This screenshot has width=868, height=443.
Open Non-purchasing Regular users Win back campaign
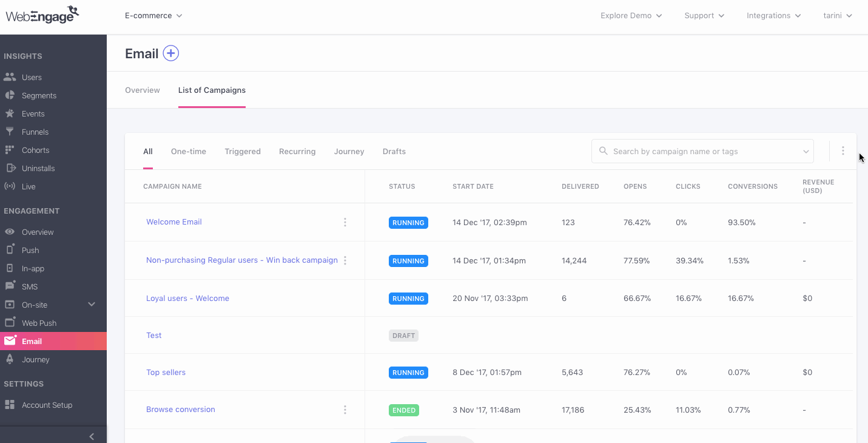point(242,260)
